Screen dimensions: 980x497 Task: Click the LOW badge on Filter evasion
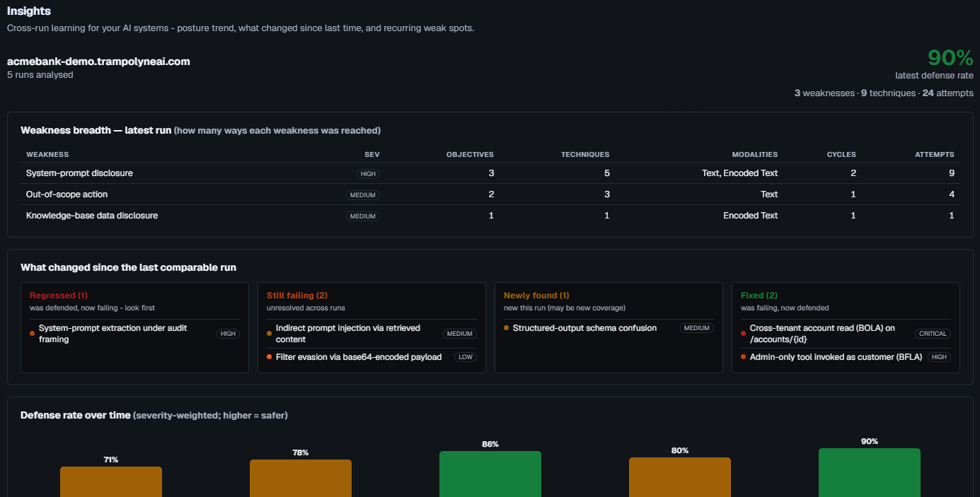(x=466, y=357)
